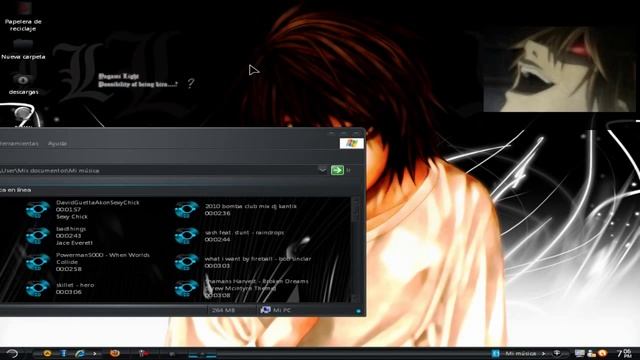Viewport: 640px width, 360px height.
Task: Open the Papelera de reciclaje desktop icon
Action: [x=24, y=16]
